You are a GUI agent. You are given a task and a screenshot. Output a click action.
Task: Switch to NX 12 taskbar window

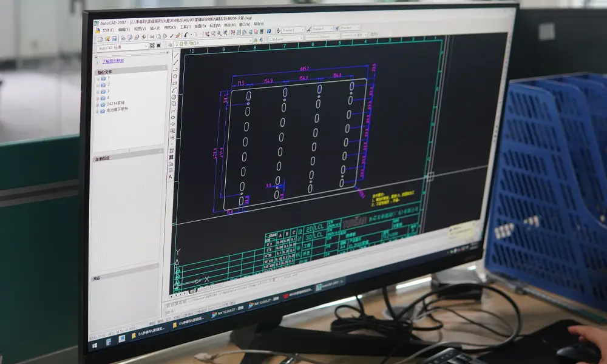225,314
